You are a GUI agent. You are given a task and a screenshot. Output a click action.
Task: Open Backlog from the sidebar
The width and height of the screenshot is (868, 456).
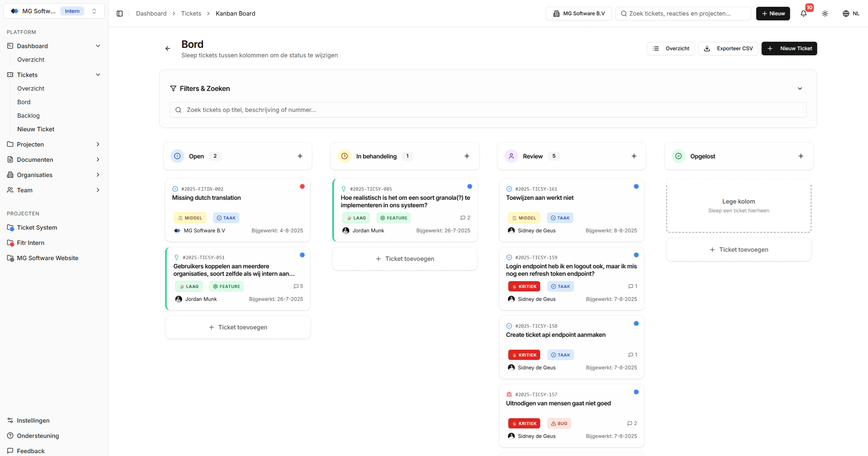(28, 115)
